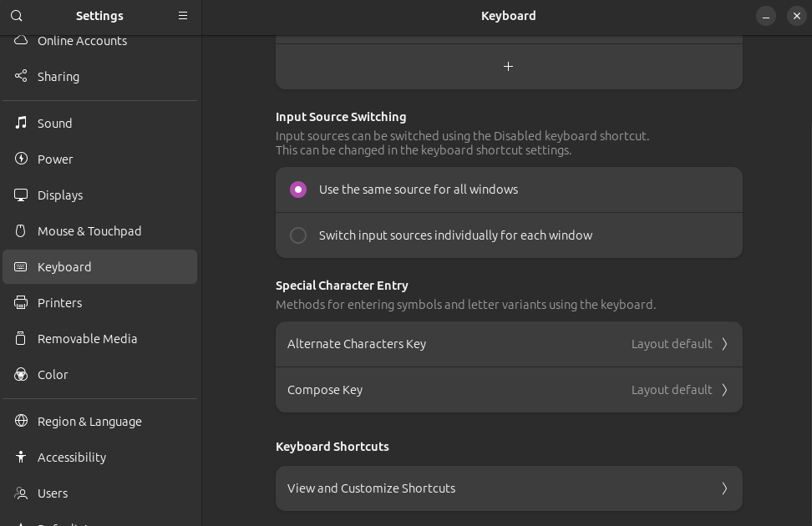Image resolution: width=812 pixels, height=526 pixels.
Task: Open View and Customize Shortcuts chevron
Action: tap(725, 488)
